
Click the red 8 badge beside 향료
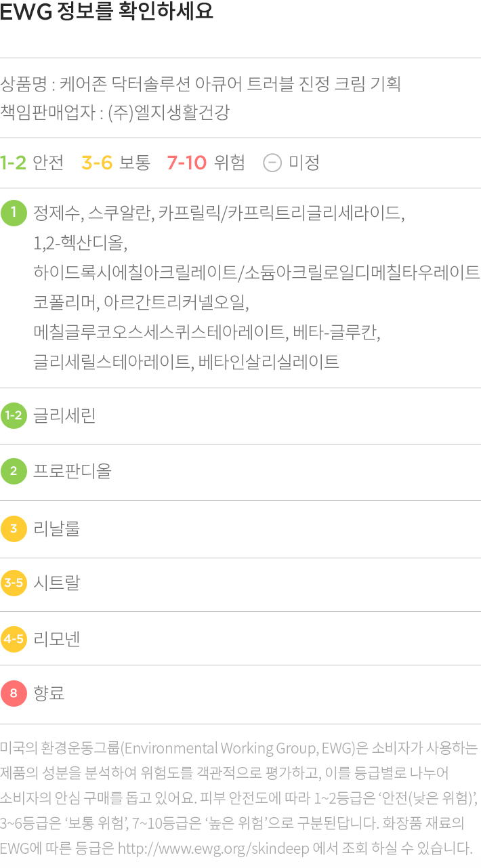[14, 694]
